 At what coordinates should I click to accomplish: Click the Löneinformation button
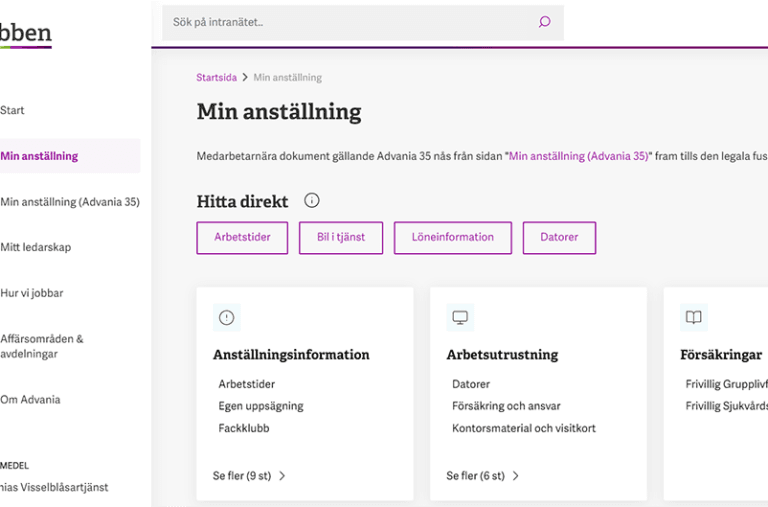tap(453, 238)
